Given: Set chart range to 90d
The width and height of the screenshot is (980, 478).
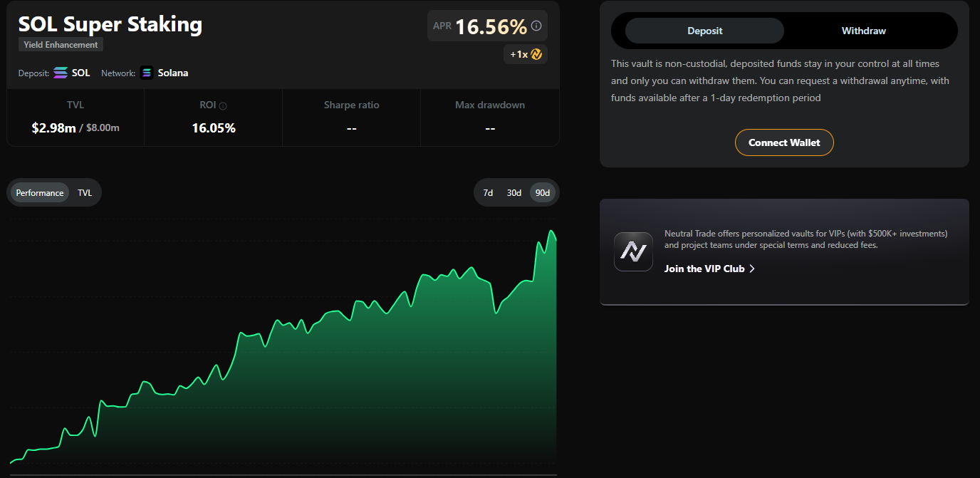Looking at the screenshot, I should click(x=543, y=193).
